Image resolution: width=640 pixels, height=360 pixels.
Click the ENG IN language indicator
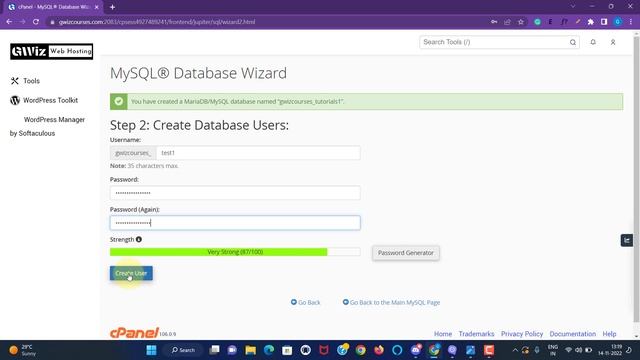tap(553, 350)
